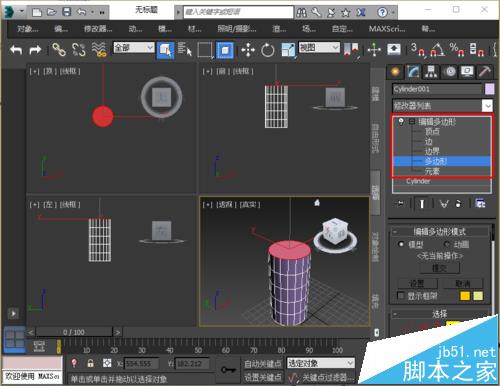This screenshot has height=386, width=500.
Task: Click the Redo arrow in main toolbar
Action: (35, 50)
